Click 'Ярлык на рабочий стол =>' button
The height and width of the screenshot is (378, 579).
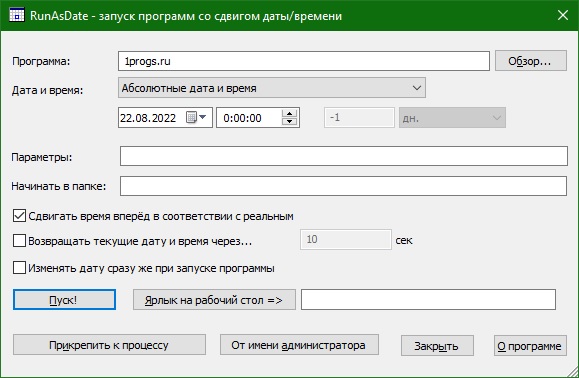(x=214, y=299)
